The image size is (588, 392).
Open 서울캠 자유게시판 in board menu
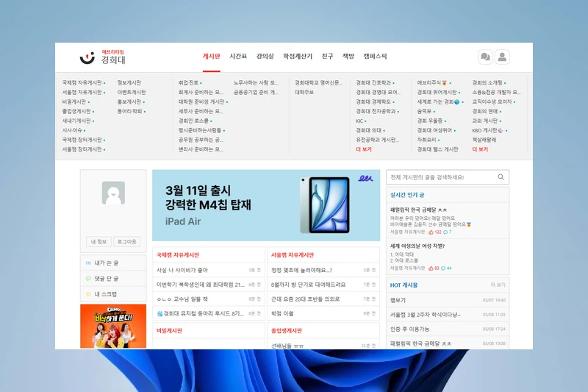pos(82,92)
